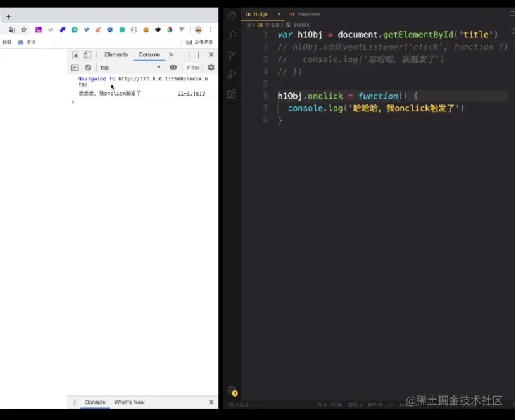Clear the console output
The image size is (516, 420).
pos(87,68)
